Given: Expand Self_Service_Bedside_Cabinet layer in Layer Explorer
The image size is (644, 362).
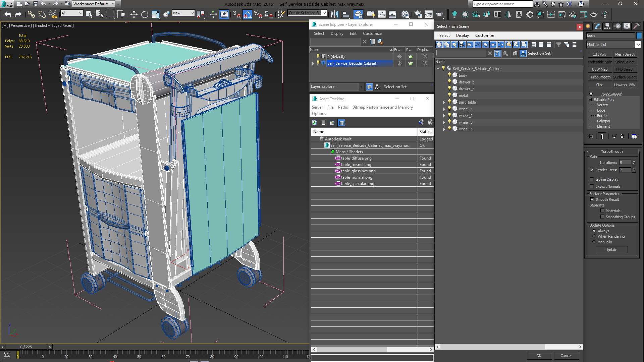Looking at the screenshot, I should [x=313, y=63].
